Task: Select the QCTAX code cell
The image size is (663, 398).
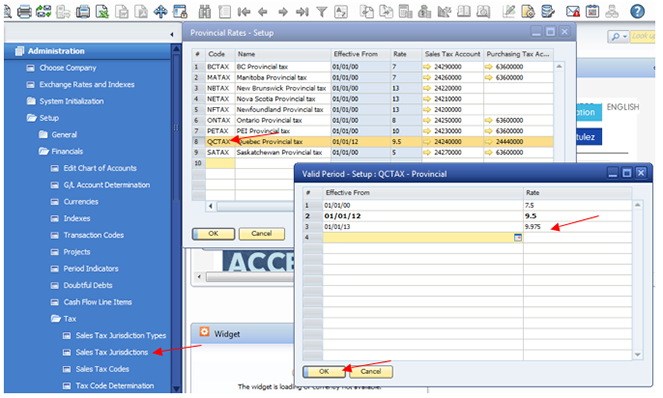Action: (x=220, y=142)
